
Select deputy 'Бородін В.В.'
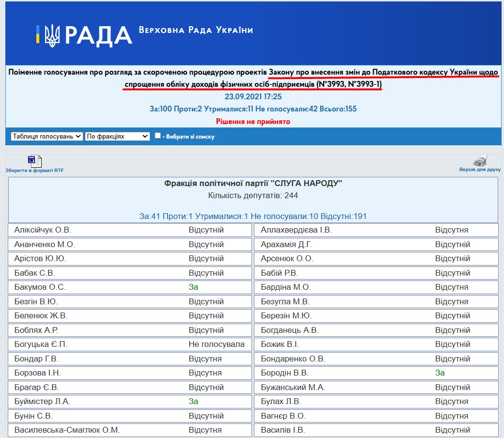click(x=284, y=373)
